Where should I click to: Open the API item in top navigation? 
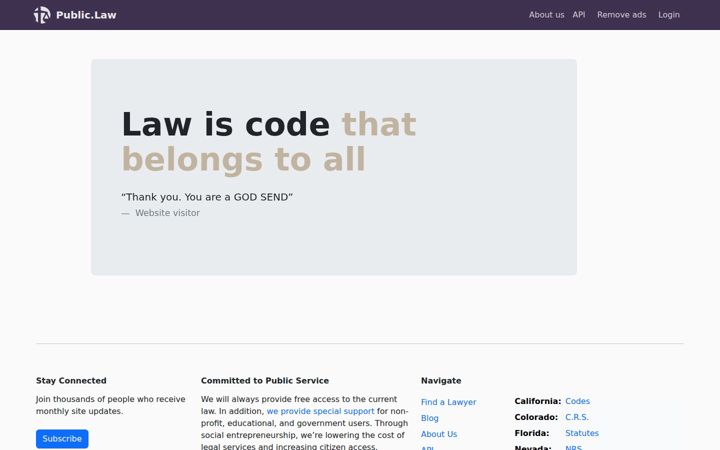tap(579, 15)
